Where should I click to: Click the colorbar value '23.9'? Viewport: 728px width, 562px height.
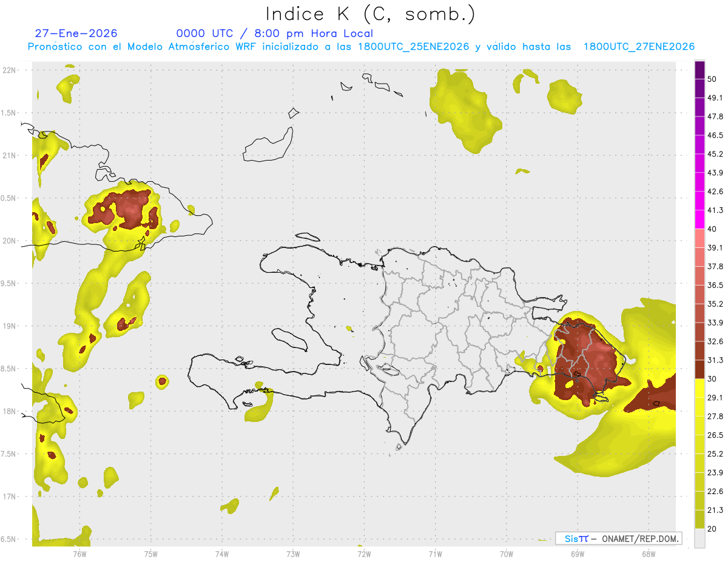[x=715, y=472]
